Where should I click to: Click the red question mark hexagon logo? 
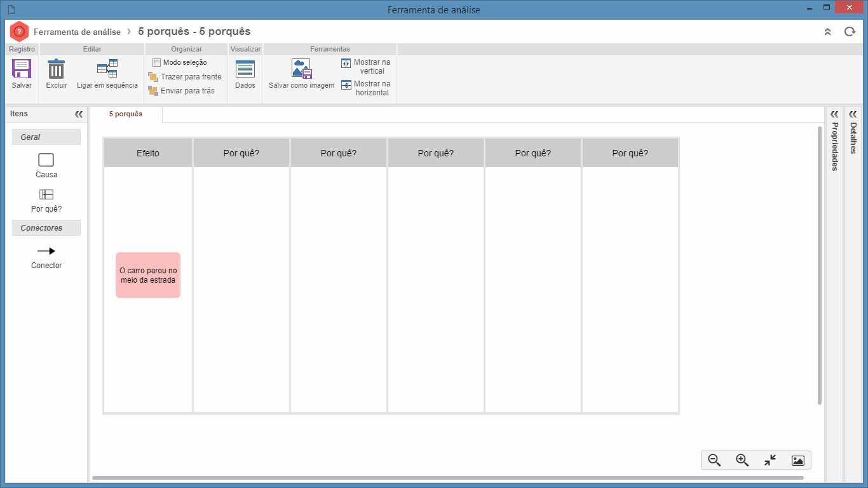point(19,31)
